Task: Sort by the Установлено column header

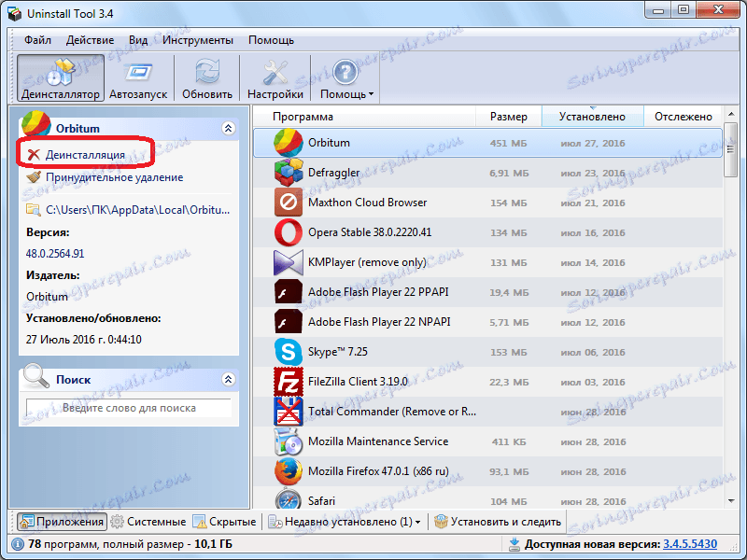Action: click(x=592, y=117)
